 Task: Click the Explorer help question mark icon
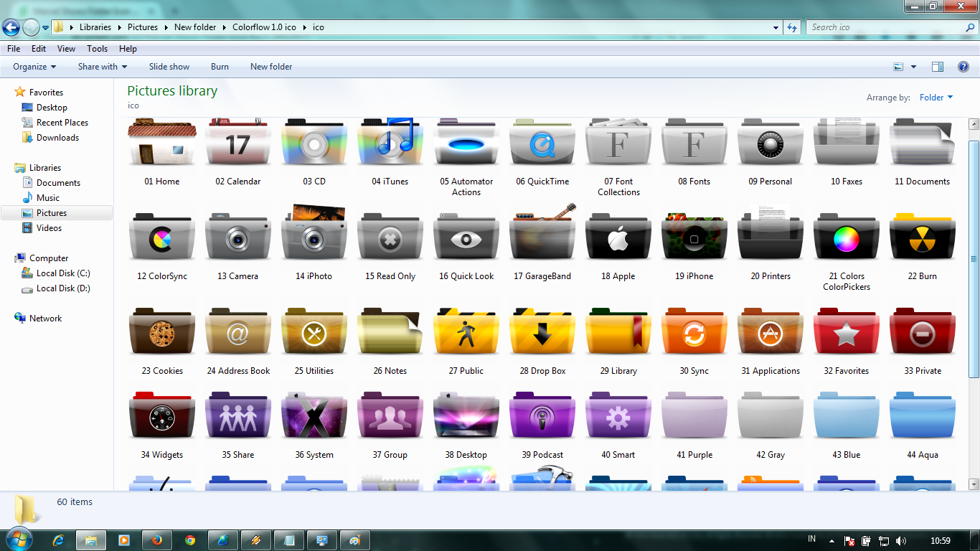tap(963, 67)
